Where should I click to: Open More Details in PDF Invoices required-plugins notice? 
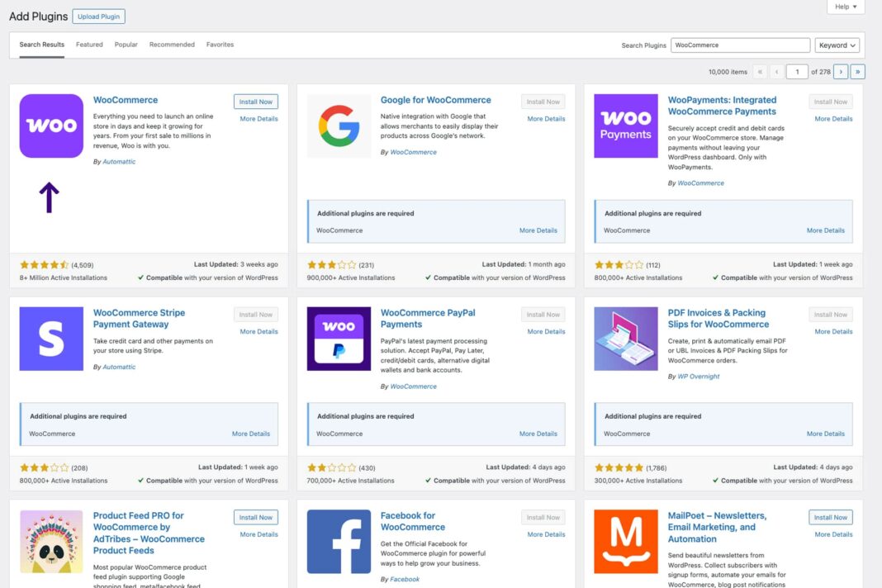tap(826, 434)
